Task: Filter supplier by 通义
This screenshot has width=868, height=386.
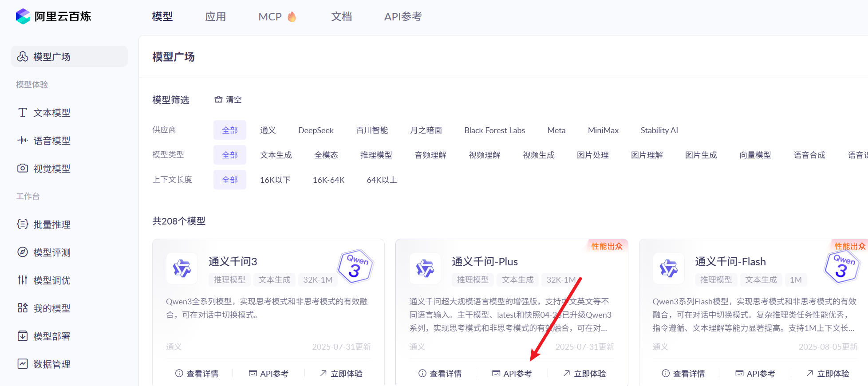Action: coord(268,130)
